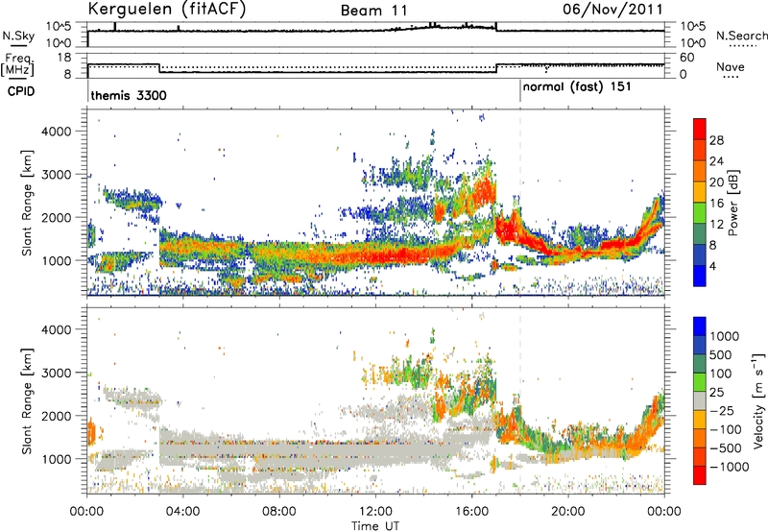The height and width of the screenshot is (532, 768).
Task: Click the '12:00' time axis tick label
Action: coord(375,512)
